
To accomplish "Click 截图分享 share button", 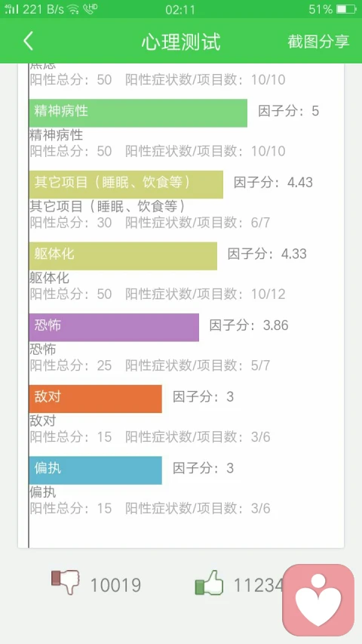I will click(318, 42).
